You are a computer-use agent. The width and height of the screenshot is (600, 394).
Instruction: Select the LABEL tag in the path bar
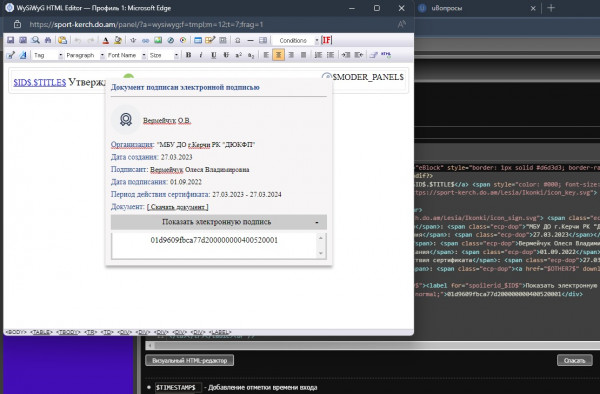(x=221, y=332)
